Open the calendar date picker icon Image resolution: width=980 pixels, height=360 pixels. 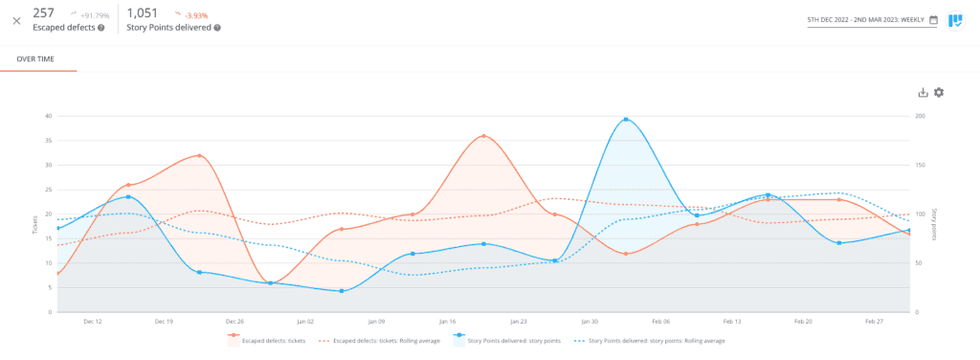click(934, 20)
